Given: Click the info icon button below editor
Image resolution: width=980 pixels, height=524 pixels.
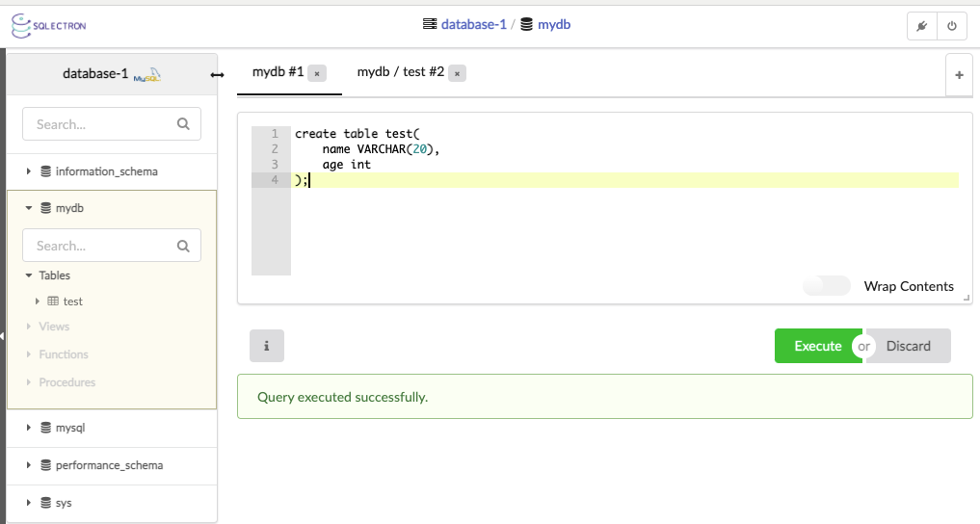Looking at the screenshot, I should tap(266, 346).
